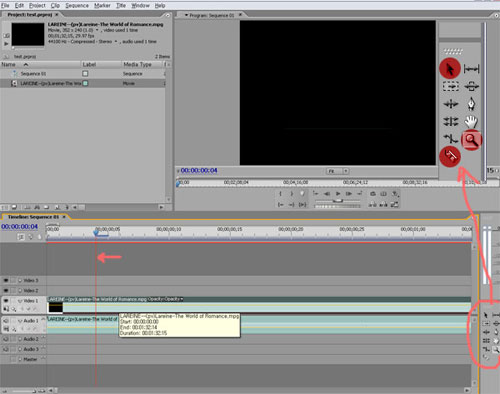Open the Marker menu
This screenshot has height=394, width=500.
102,6
